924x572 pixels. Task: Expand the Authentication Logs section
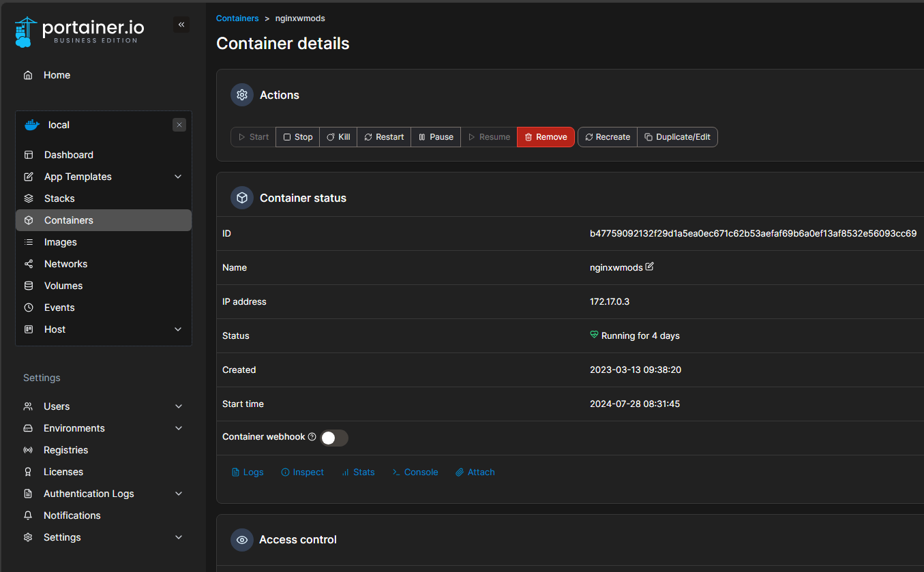(179, 494)
